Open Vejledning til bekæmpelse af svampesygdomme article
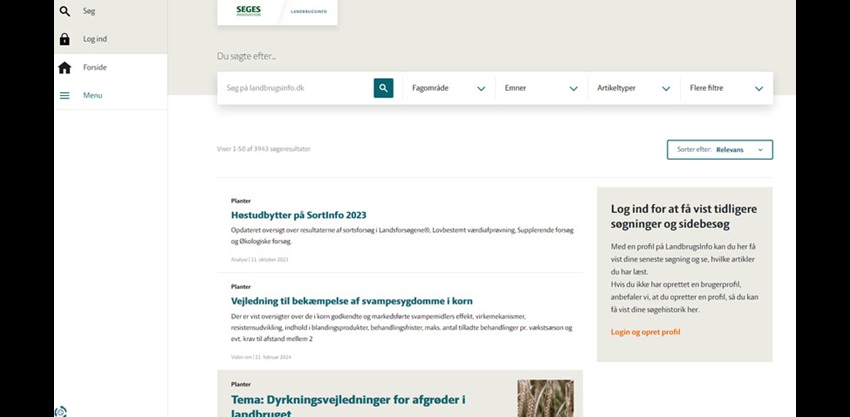Image resolution: width=850 pixels, height=417 pixels. tap(351, 301)
